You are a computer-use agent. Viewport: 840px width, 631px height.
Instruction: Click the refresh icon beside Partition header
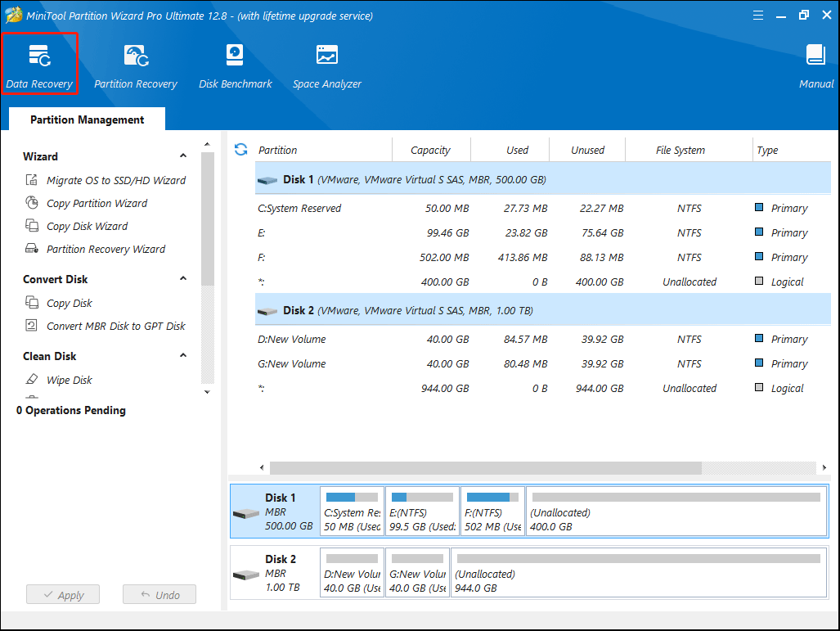point(241,150)
